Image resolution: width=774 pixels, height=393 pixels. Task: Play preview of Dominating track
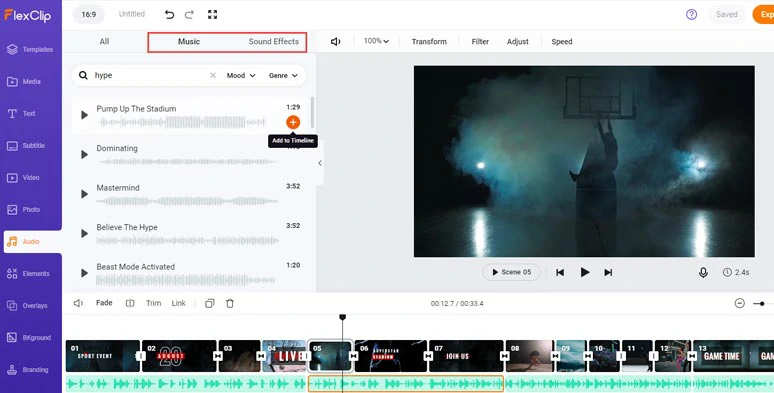pyautogui.click(x=84, y=155)
